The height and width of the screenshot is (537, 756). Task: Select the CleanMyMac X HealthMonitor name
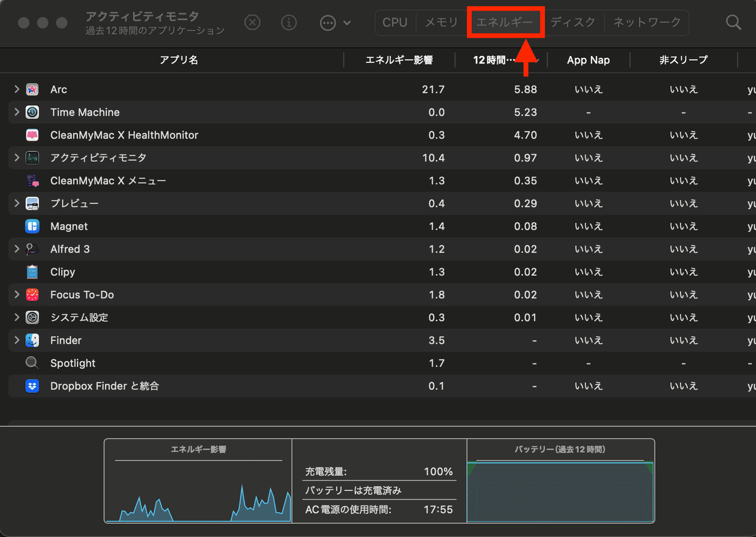124,135
